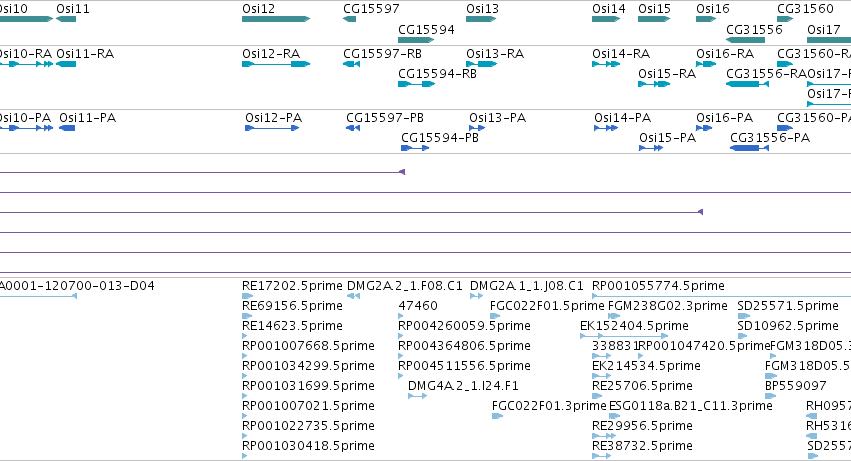This screenshot has height=461, width=851.
Task: Select the CG15597 gene arrow
Action: [x=350, y=19]
